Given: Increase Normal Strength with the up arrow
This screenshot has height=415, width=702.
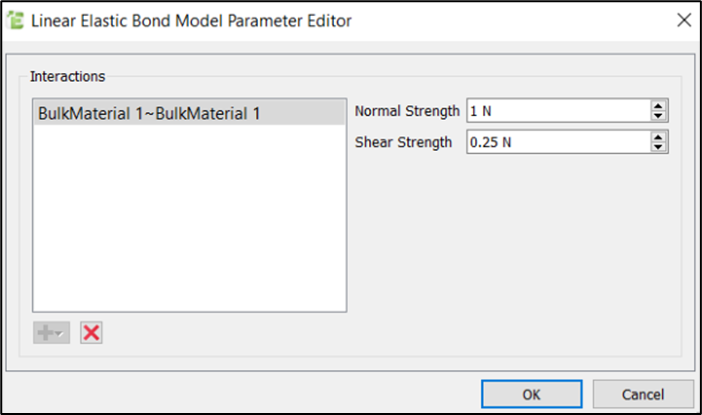Looking at the screenshot, I should click(658, 107).
